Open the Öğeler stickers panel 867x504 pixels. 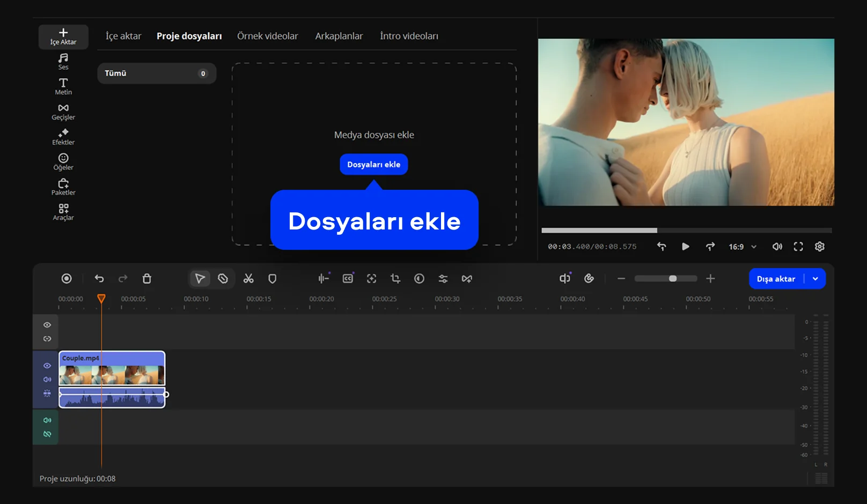tap(63, 162)
